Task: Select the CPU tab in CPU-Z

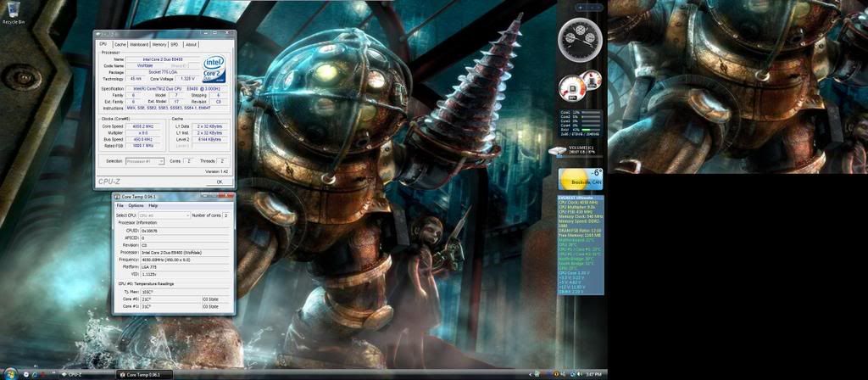Action: [x=103, y=44]
